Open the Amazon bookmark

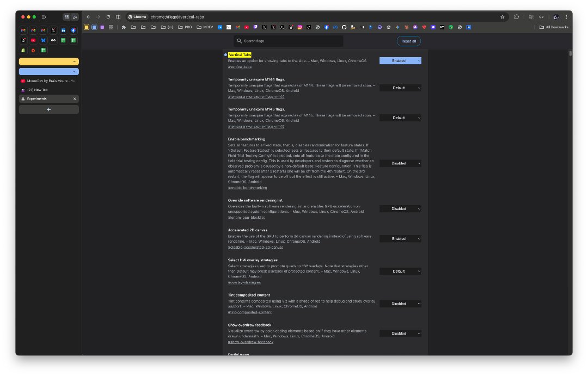click(x=353, y=27)
